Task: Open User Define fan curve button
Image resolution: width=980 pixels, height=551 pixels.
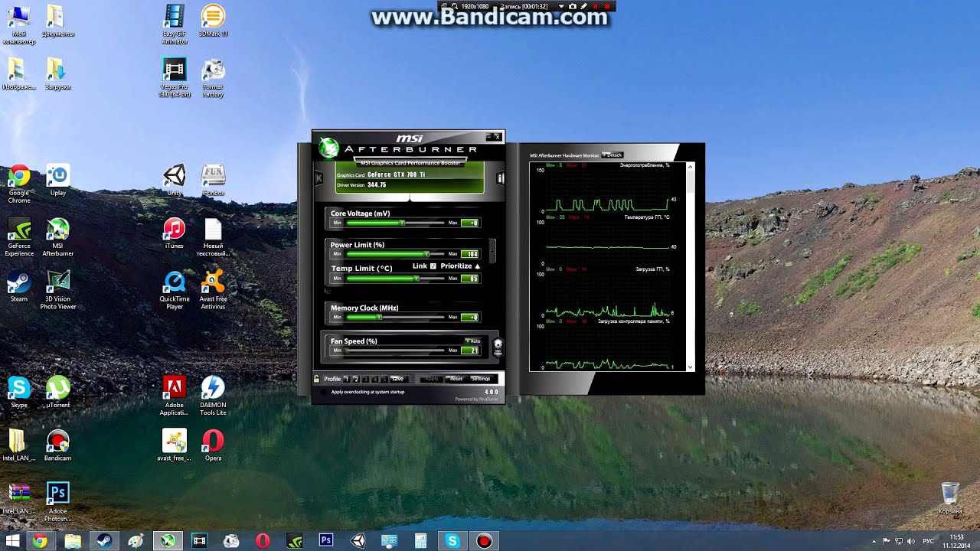Action: tap(498, 347)
